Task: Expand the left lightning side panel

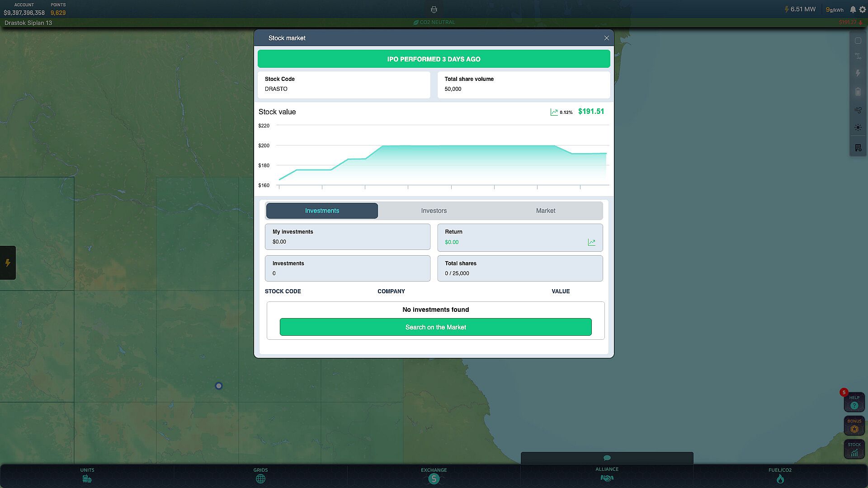Action: click(x=8, y=263)
